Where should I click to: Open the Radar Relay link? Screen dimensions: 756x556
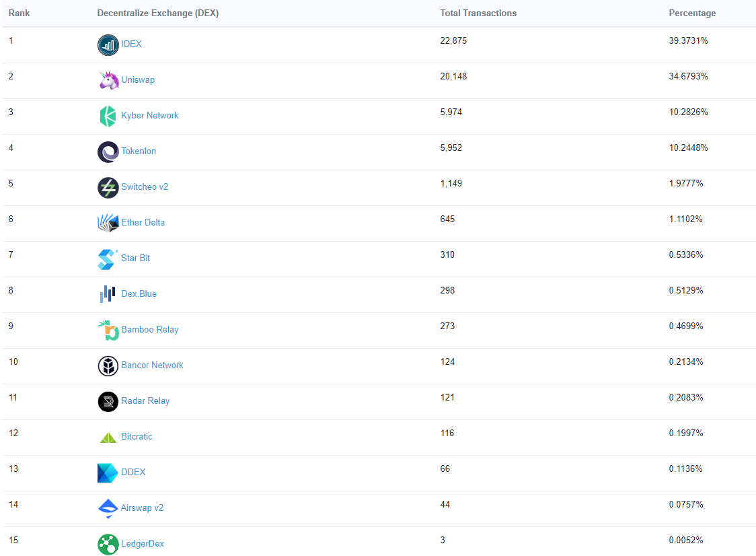point(145,401)
